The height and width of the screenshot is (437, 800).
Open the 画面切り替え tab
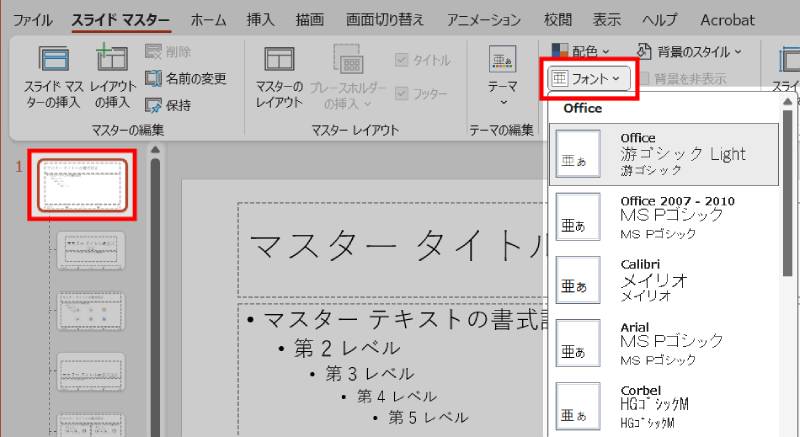click(385, 20)
